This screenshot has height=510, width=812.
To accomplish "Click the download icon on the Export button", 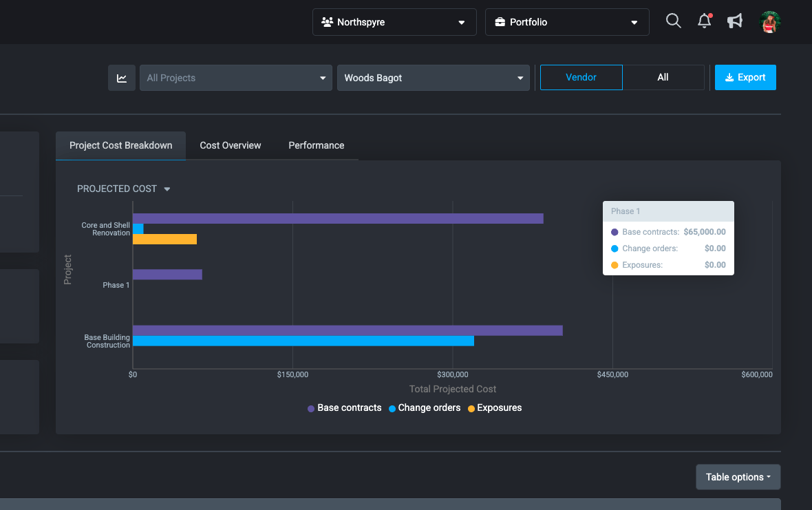I will [729, 77].
